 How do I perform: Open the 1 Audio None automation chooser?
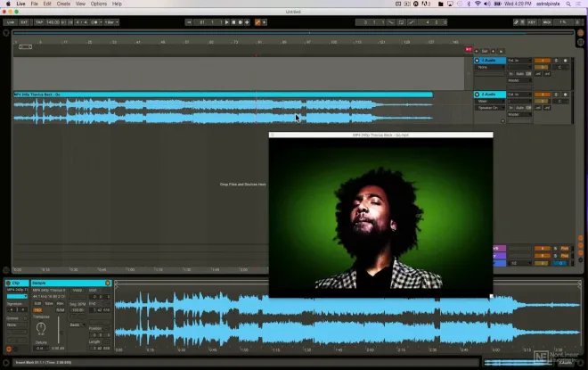pos(490,67)
